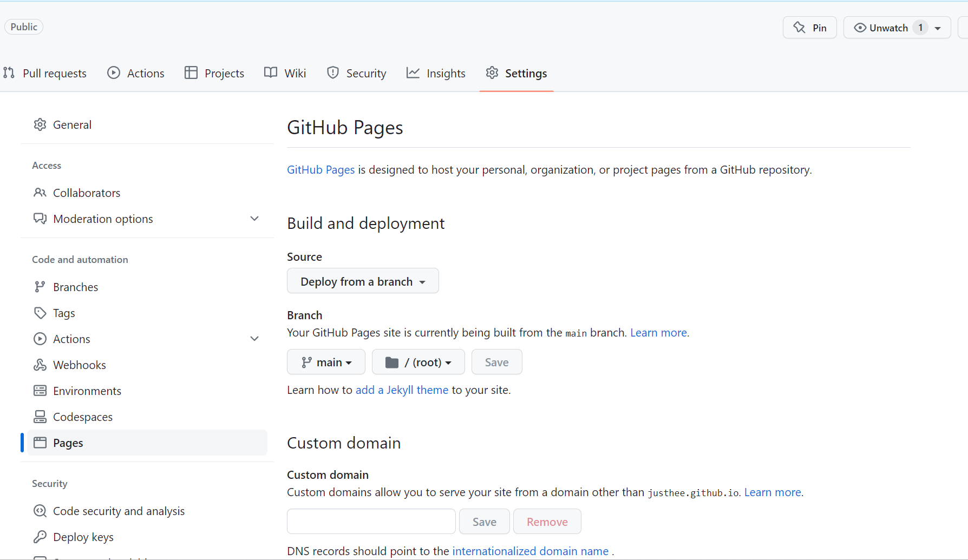The width and height of the screenshot is (968, 560).
Task: Open Collaborators settings
Action: (147, 193)
